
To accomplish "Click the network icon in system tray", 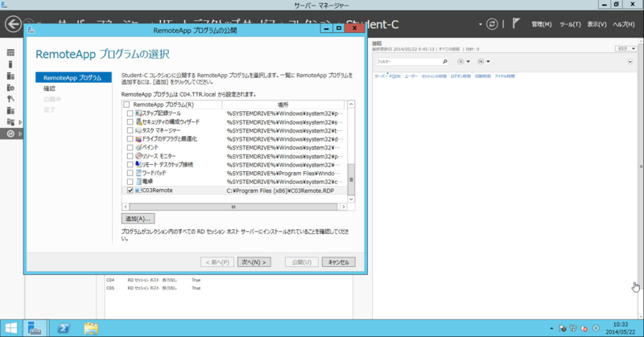I will pyautogui.click(x=574, y=328).
